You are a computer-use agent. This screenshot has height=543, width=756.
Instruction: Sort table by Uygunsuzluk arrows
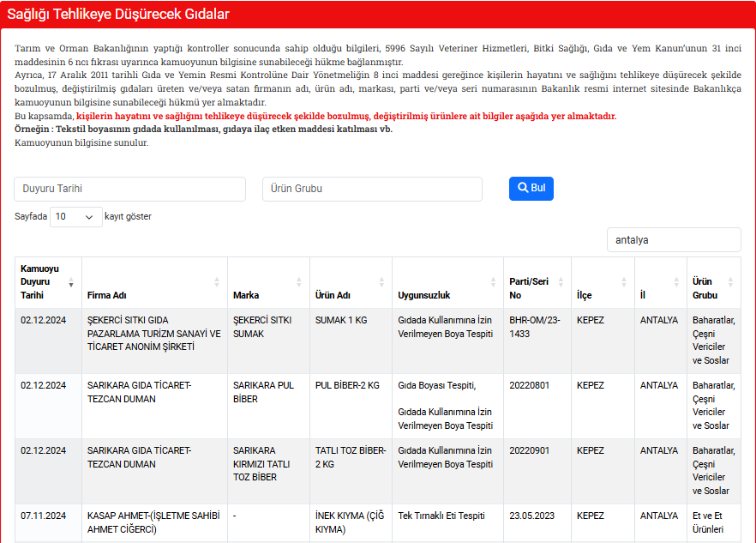[x=493, y=282]
